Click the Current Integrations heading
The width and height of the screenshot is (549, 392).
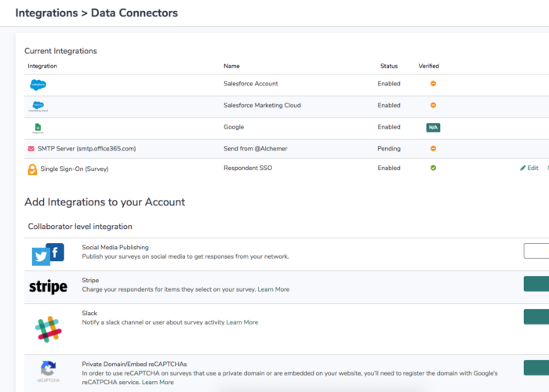60,51
